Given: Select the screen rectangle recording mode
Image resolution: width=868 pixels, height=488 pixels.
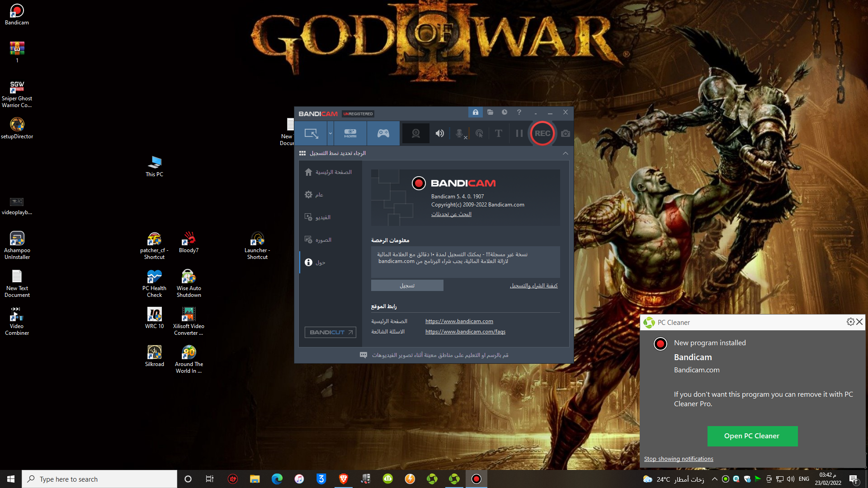Looking at the screenshot, I should (311, 133).
